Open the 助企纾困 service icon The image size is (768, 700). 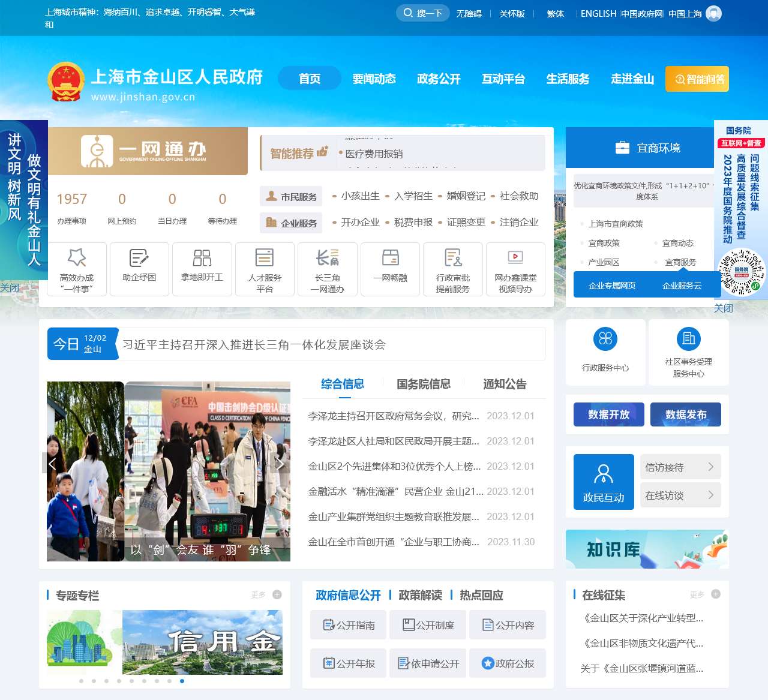click(139, 269)
